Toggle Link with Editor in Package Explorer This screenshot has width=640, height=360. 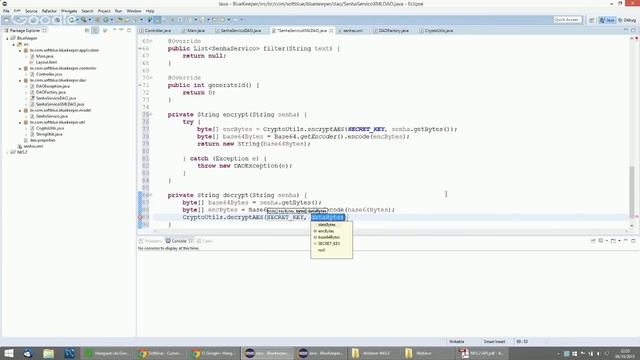pyautogui.click(x=95, y=31)
